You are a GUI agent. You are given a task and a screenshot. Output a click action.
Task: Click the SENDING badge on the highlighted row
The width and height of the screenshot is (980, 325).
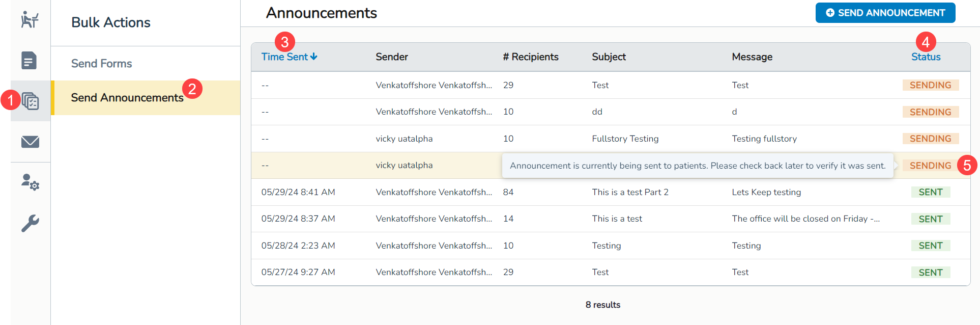[x=930, y=166]
